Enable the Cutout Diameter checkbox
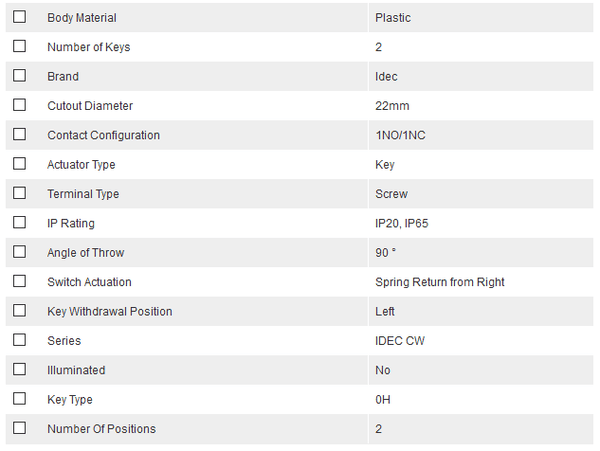Viewport: 600px width, 451px height. point(19,105)
